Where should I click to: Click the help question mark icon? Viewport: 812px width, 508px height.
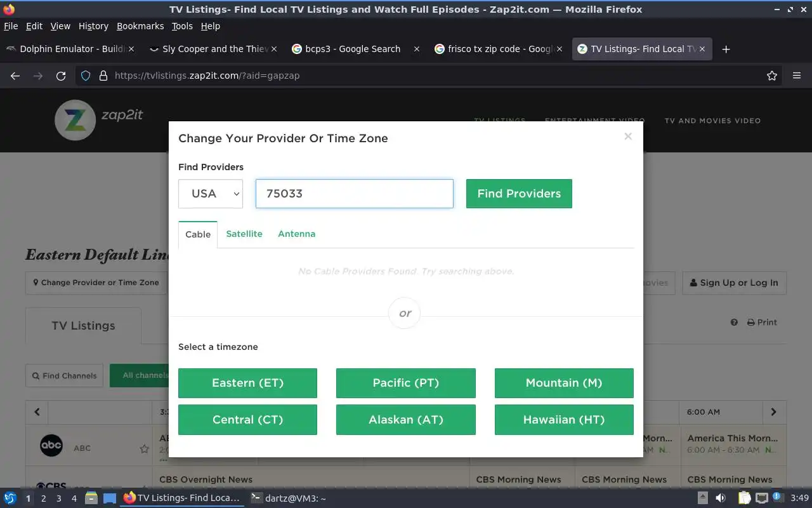pyautogui.click(x=734, y=323)
